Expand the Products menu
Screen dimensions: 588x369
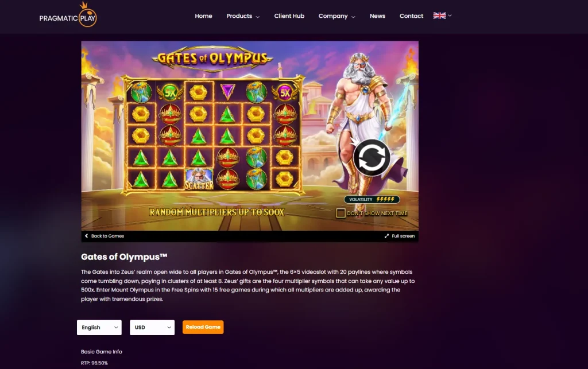point(243,16)
